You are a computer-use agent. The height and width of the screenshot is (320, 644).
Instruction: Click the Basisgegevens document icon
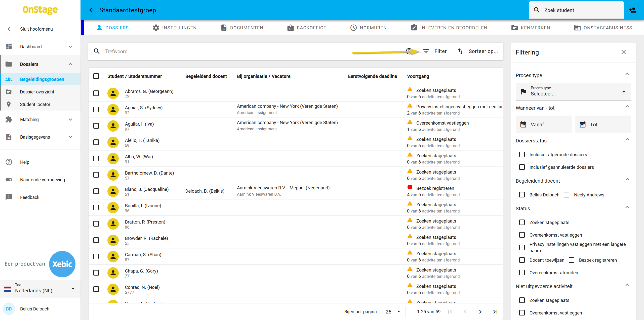coord(9,137)
